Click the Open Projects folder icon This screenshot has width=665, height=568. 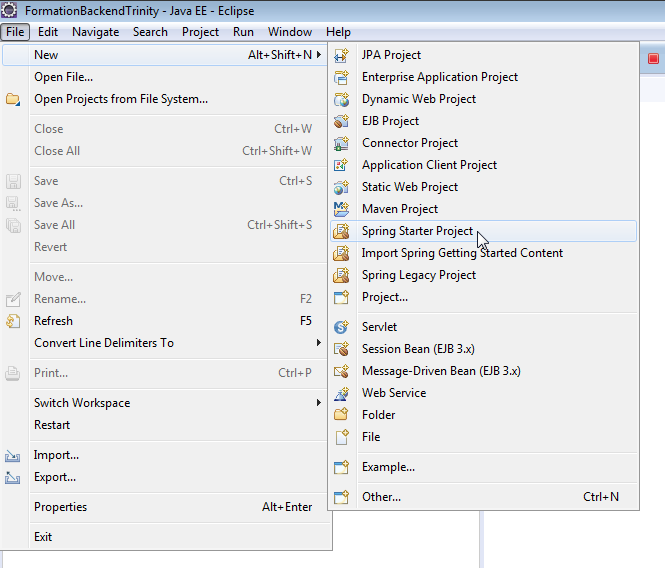[x=13, y=99]
